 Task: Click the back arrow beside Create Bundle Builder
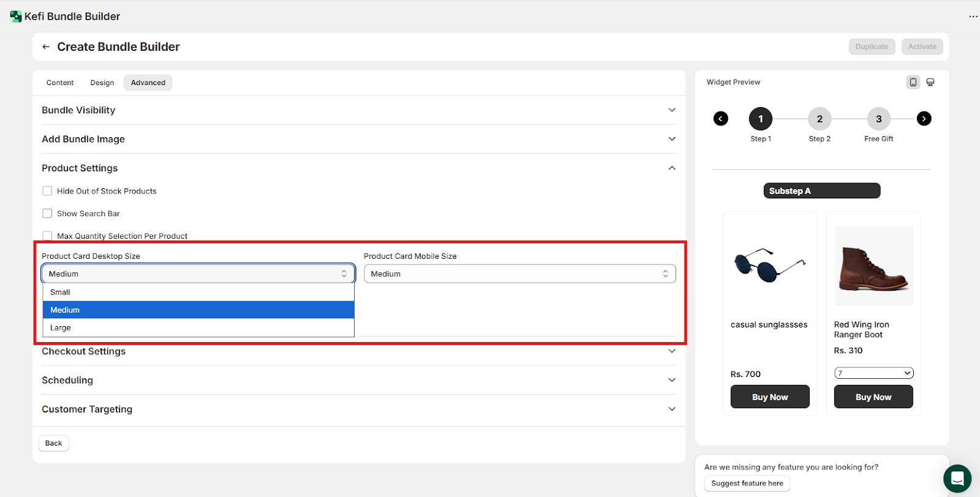[46, 47]
